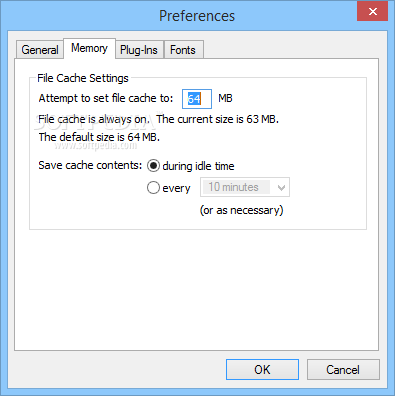Image resolution: width=395 pixels, height=396 pixels.
Task: Open the 10 minutes combo box
Action: (x=245, y=187)
